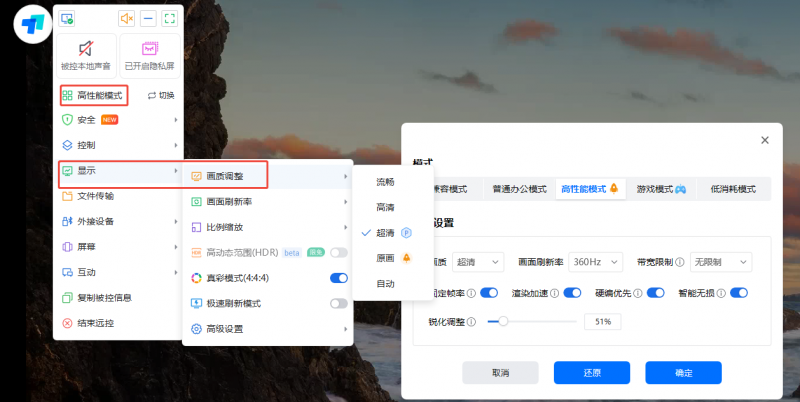Image resolution: width=800 pixels, height=402 pixels.
Task: Click the colorful 真彩模式 ring icon
Action: pyautogui.click(x=196, y=278)
